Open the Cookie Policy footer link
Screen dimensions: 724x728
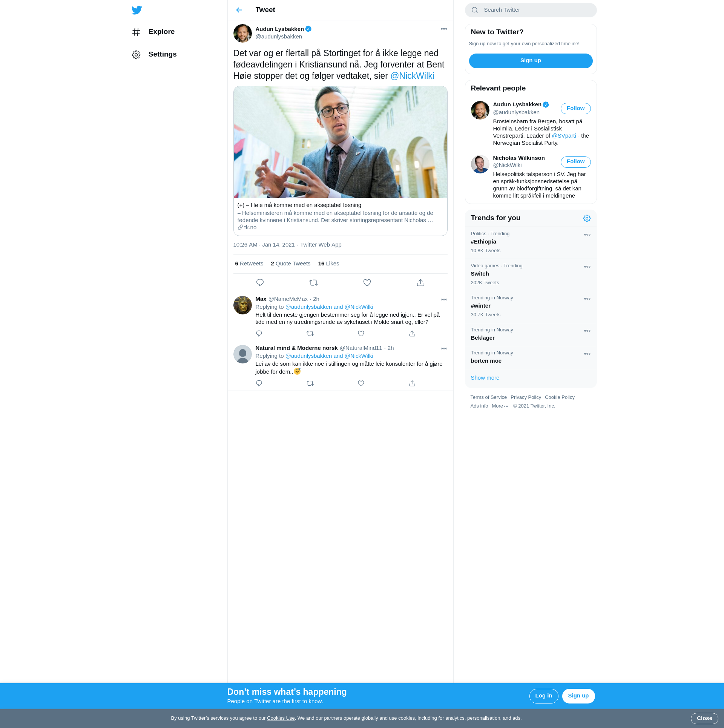560,397
